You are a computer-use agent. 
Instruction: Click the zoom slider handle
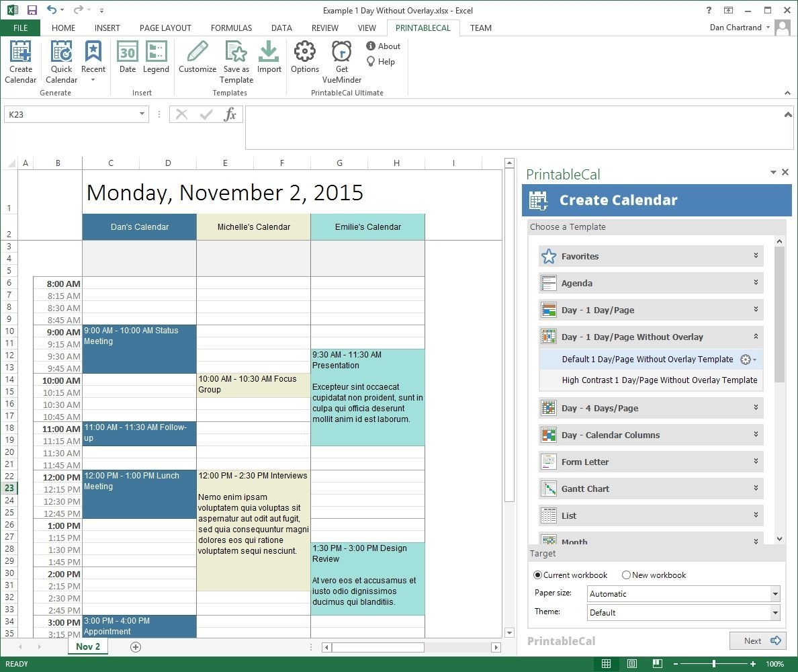pos(714,663)
